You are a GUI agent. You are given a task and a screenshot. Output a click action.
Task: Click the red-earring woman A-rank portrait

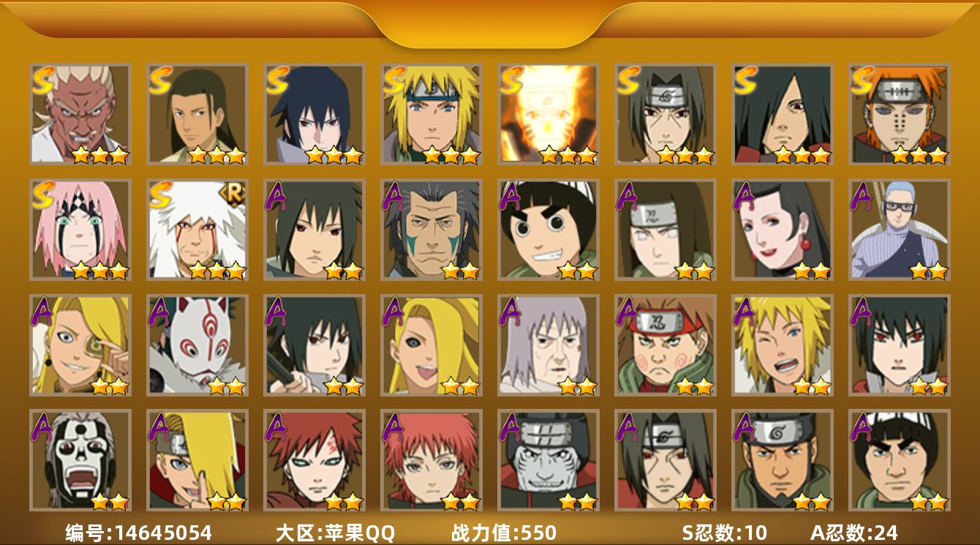click(x=783, y=230)
